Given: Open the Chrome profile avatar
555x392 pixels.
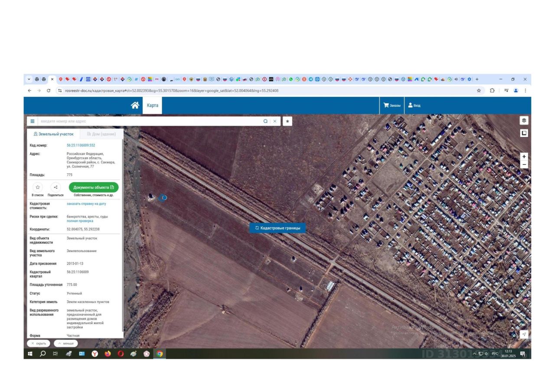Looking at the screenshot, I should 516,91.
